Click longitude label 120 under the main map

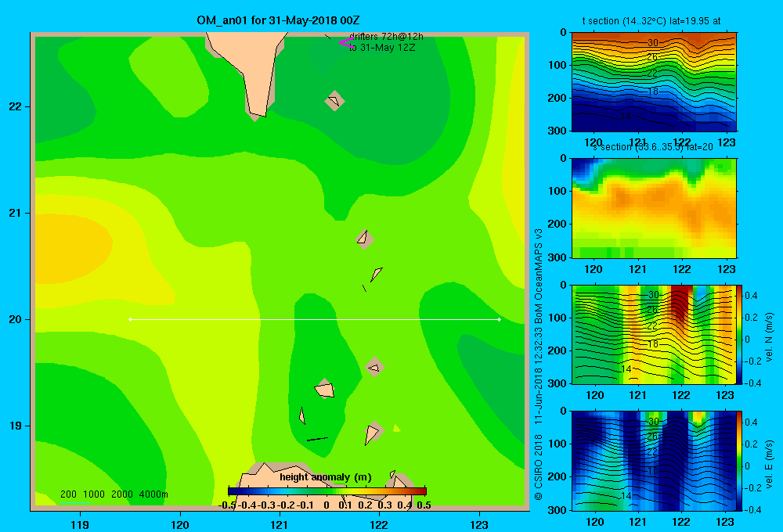[180, 524]
